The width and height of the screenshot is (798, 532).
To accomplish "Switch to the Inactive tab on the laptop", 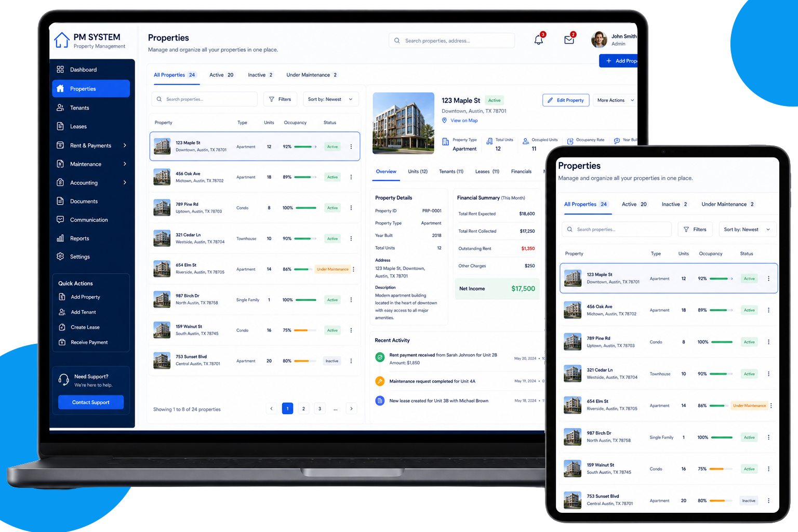I will 260,75.
